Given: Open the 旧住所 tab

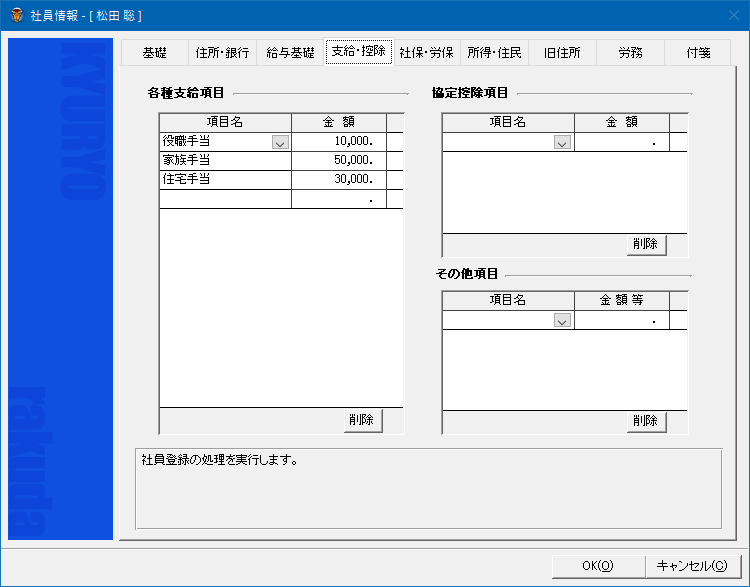Looking at the screenshot, I should pyautogui.click(x=562, y=53).
